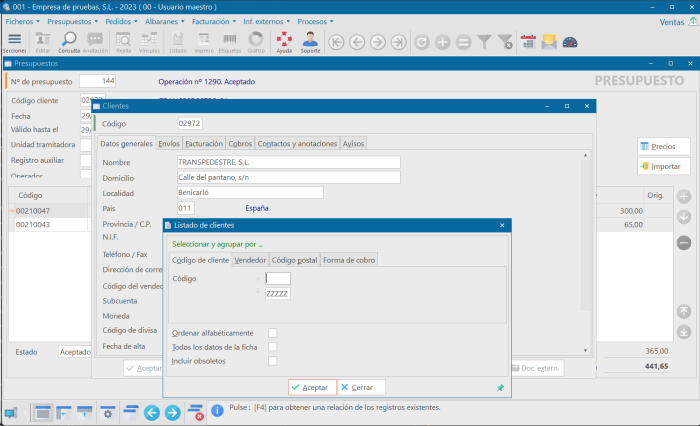Open the Secciones hamburger menu

point(15,42)
